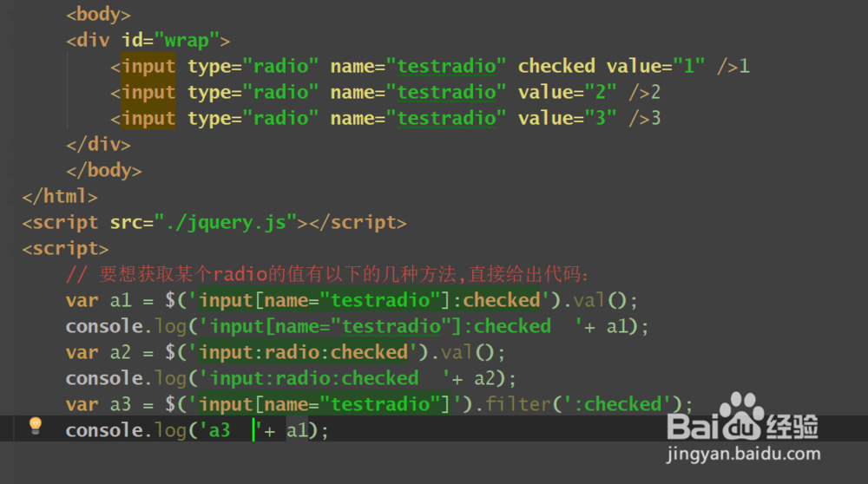Viewport: 868px width, 484px height.
Task: Click the var a3 declaration line
Action: click(379, 404)
